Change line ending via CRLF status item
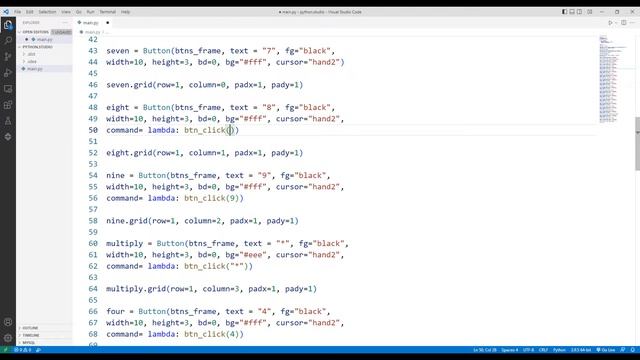Viewport: 640px width, 360px height. tap(543, 350)
